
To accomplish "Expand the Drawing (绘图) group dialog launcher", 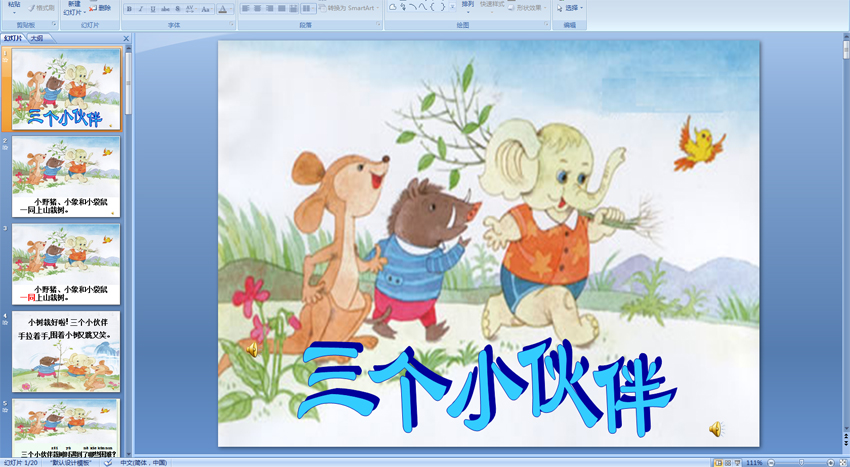I will (546, 24).
